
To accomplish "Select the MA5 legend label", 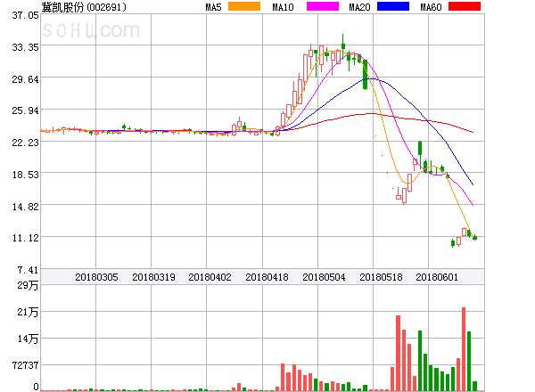I will (x=213, y=7).
